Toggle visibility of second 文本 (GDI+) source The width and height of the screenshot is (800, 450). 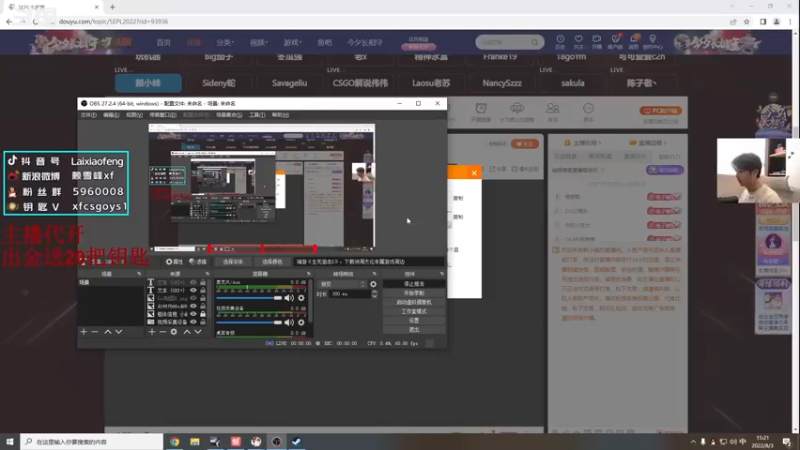point(193,290)
